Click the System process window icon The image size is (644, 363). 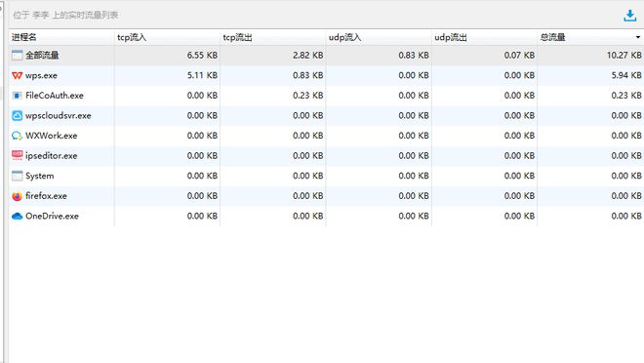coord(18,176)
